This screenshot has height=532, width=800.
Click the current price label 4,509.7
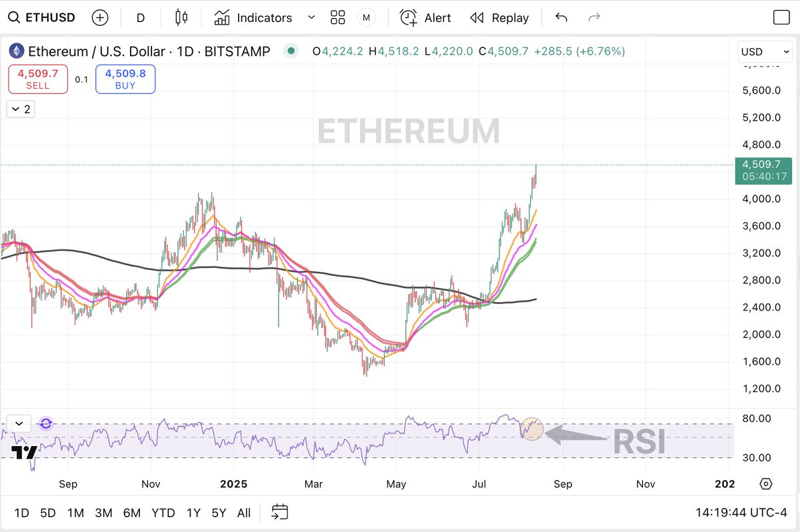(763, 170)
